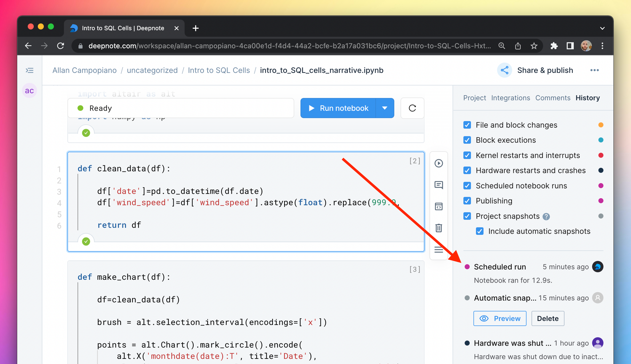Open the Comments tab
Screen dimensions: 631x364
tap(553, 98)
